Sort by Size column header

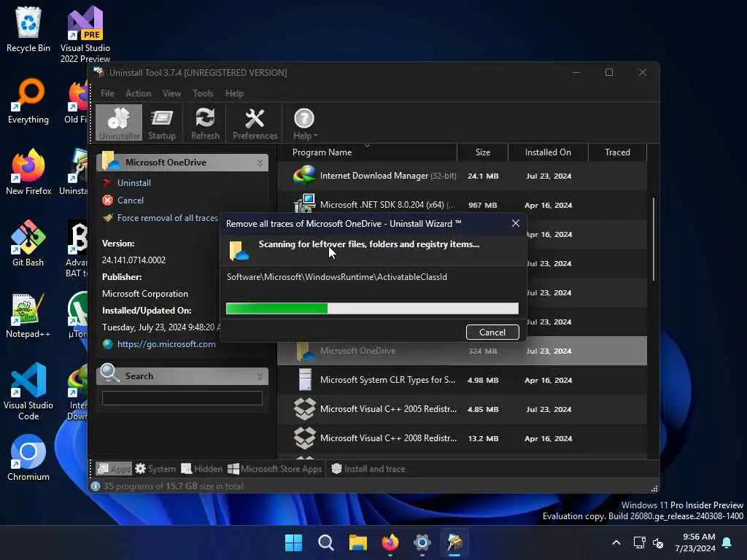(x=483, y=152)
